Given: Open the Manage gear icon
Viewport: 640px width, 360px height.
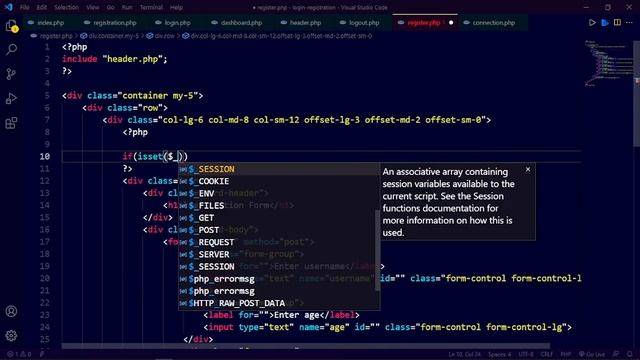Looking at the screenshot, I should 11,336.
